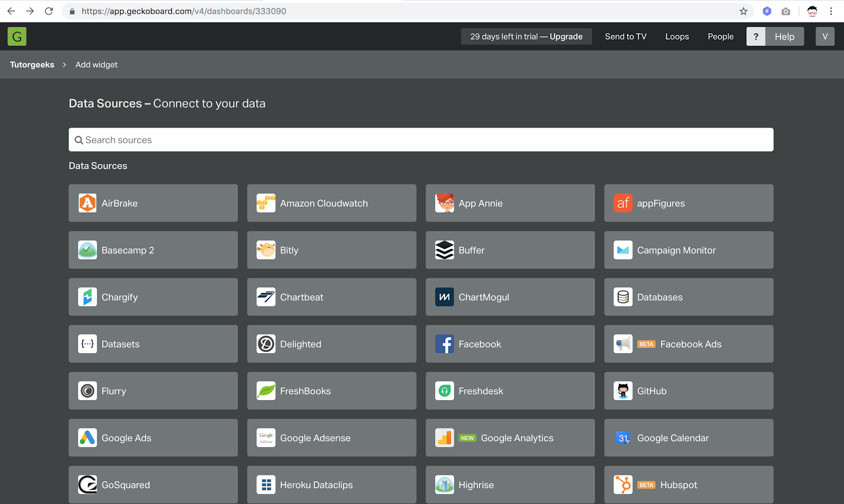Click the GoSquared logo icon
Image resolution: width=844 pixels, height=504 pixels.
click(88, 484)
